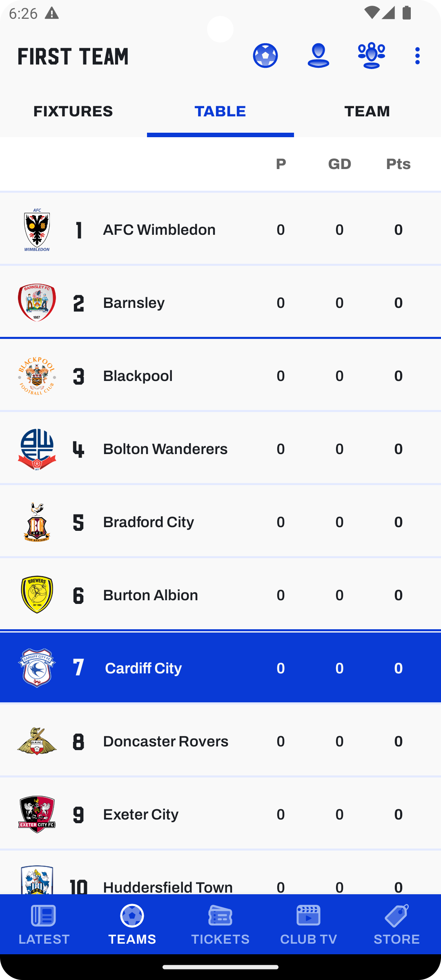Open the Store from bottom navigation
This screenshot has width=441, height=980.
(x=396, y=924)
